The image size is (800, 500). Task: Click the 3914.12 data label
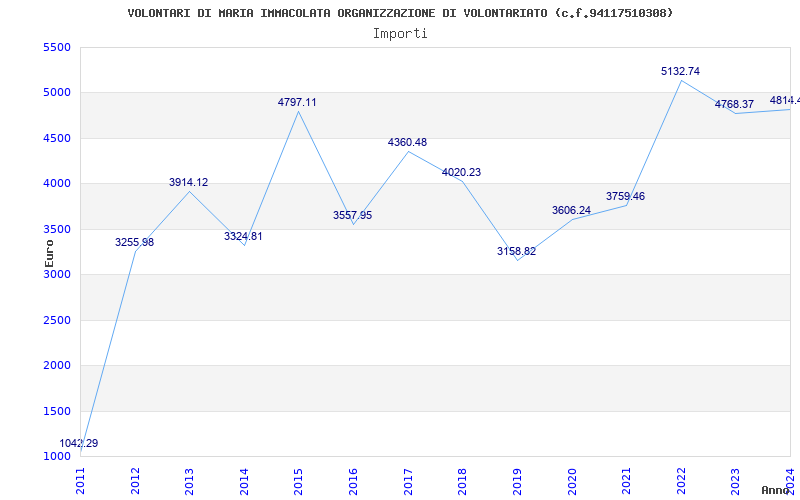[x=189, y=183]
